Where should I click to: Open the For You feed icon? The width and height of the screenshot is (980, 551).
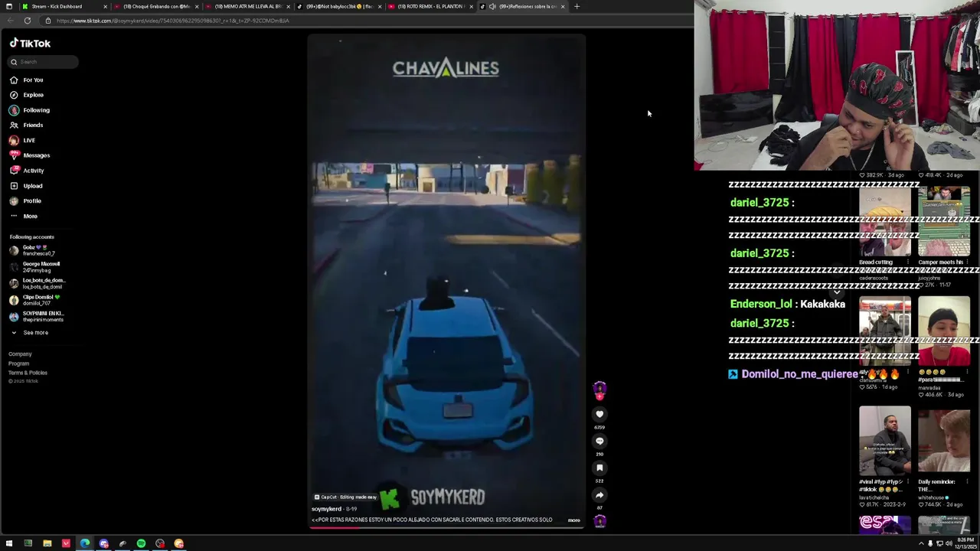(x=14, y=80)
